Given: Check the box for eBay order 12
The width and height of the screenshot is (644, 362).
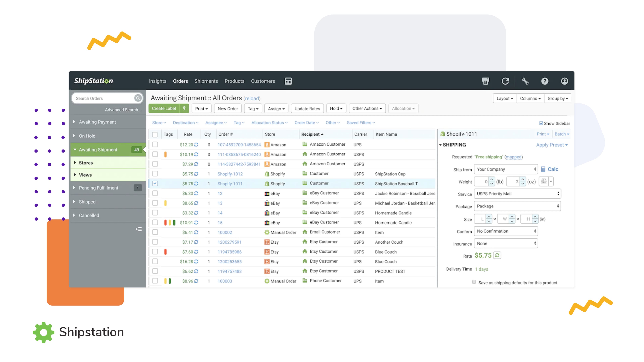Looking at the screenshot, I should click(x=155, y=193).
